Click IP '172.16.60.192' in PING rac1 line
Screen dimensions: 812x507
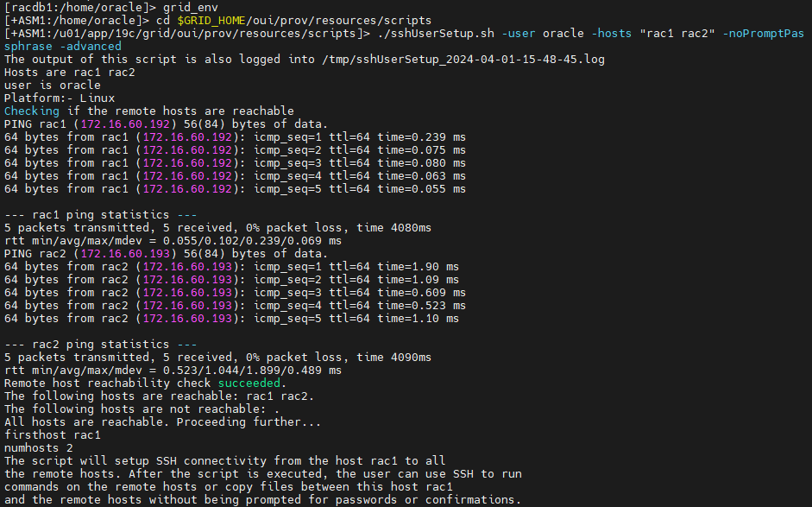pos(125,124)
